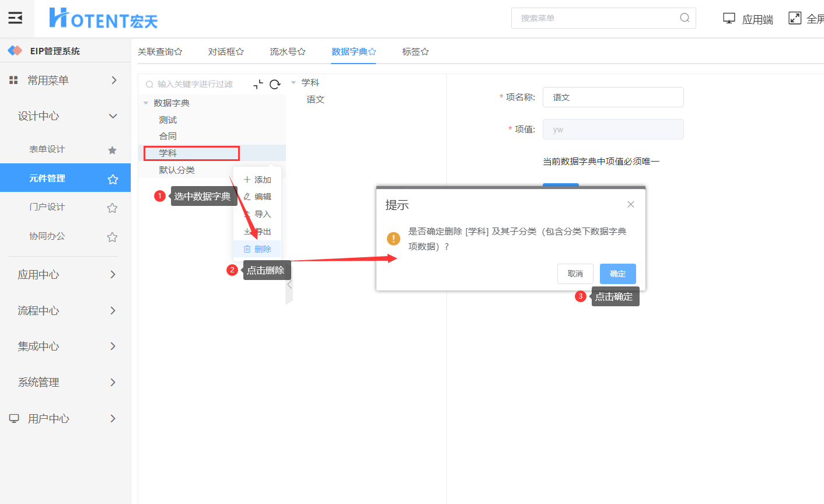This screenshot has height=504, width=824.
Task: Select 删除 in the context menu
Action: (257, 249)
